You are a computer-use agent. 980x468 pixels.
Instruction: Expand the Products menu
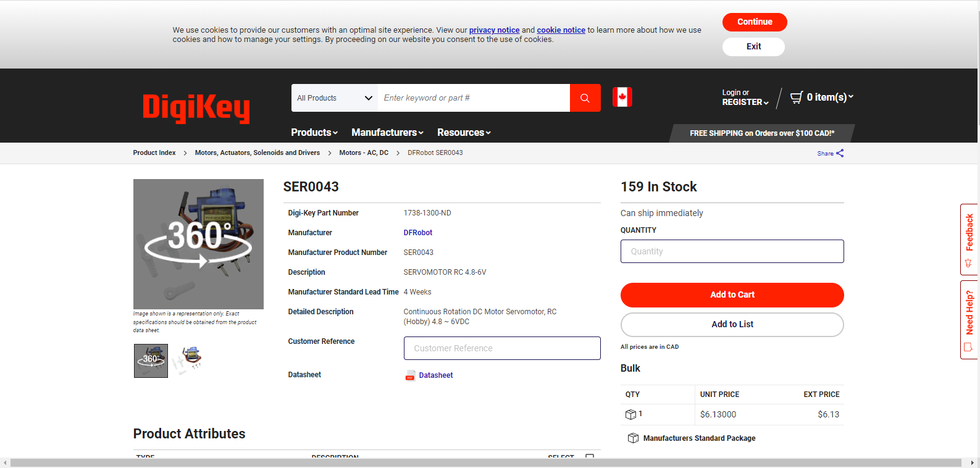click(x=314, y=133)
